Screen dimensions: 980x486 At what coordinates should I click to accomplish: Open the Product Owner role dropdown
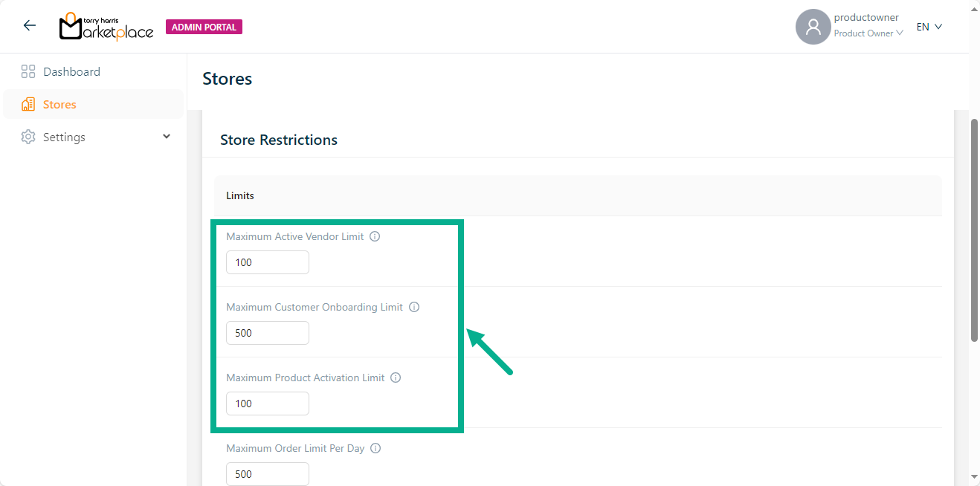click(868, 33)
